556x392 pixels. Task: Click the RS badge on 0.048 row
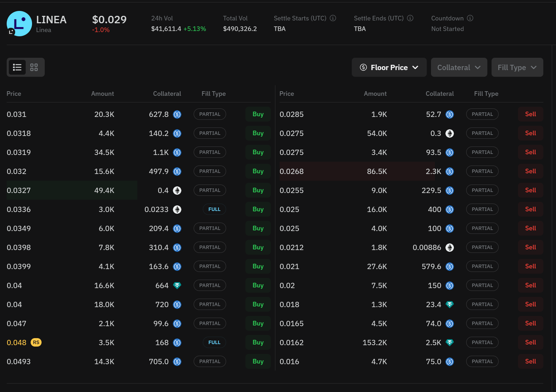[36, 342]
